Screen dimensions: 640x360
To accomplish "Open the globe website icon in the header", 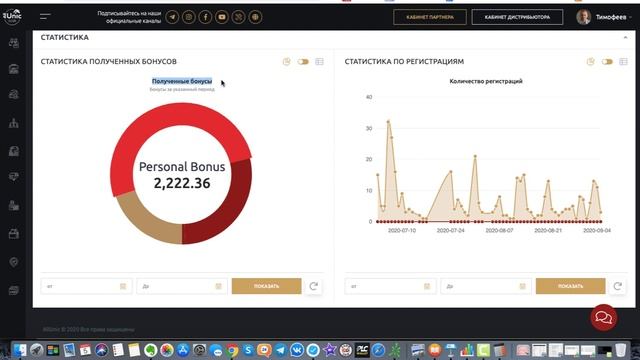I will (x=256, y=17).
